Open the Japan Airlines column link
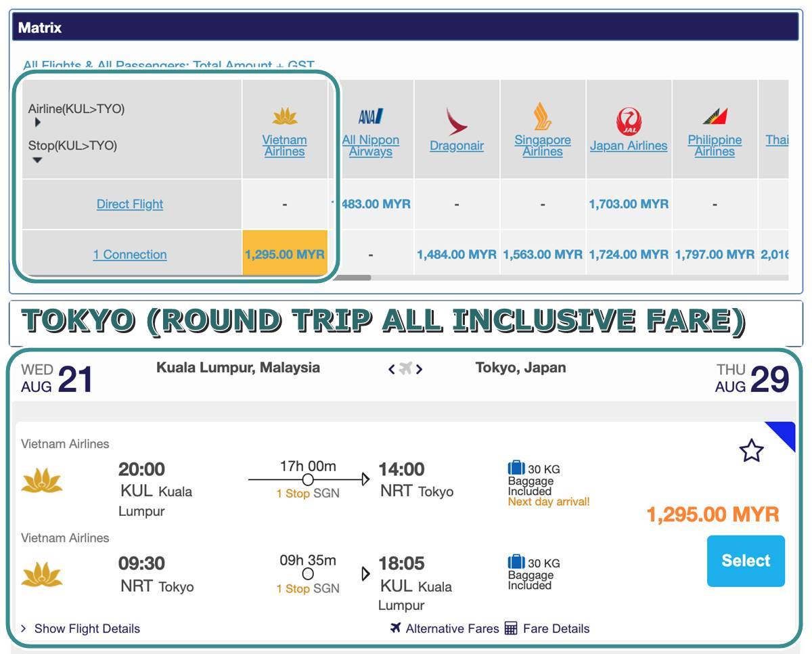The image size is (812, 654). click(x=629, y=146)
